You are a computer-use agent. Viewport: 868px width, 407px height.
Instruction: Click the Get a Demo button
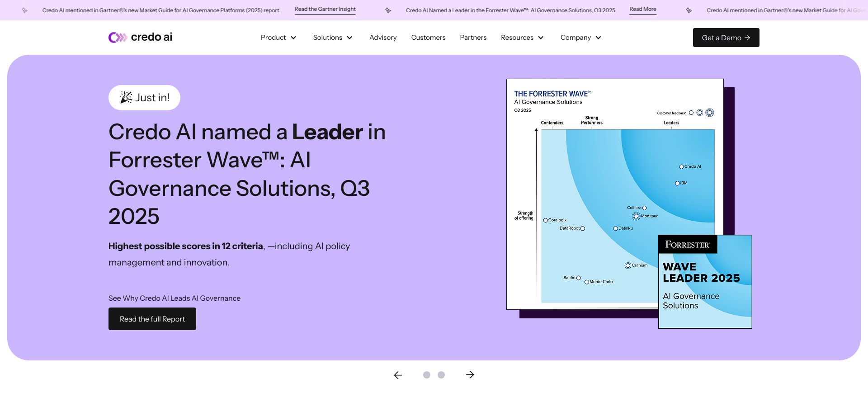click(x=726, y=38)
